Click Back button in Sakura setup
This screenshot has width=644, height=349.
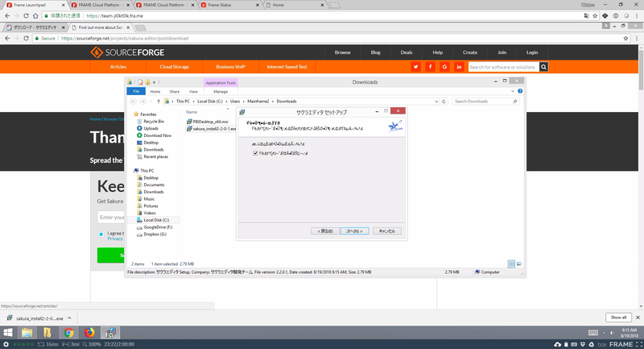coord(325,231)
